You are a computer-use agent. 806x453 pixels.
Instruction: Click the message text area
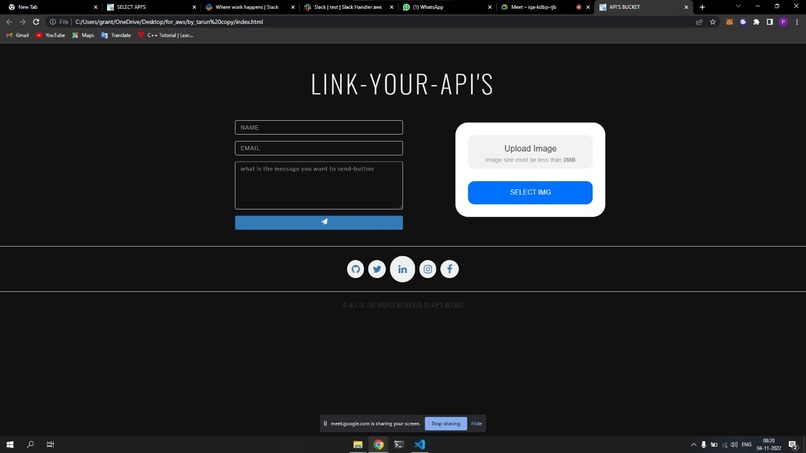coord(319,185)
